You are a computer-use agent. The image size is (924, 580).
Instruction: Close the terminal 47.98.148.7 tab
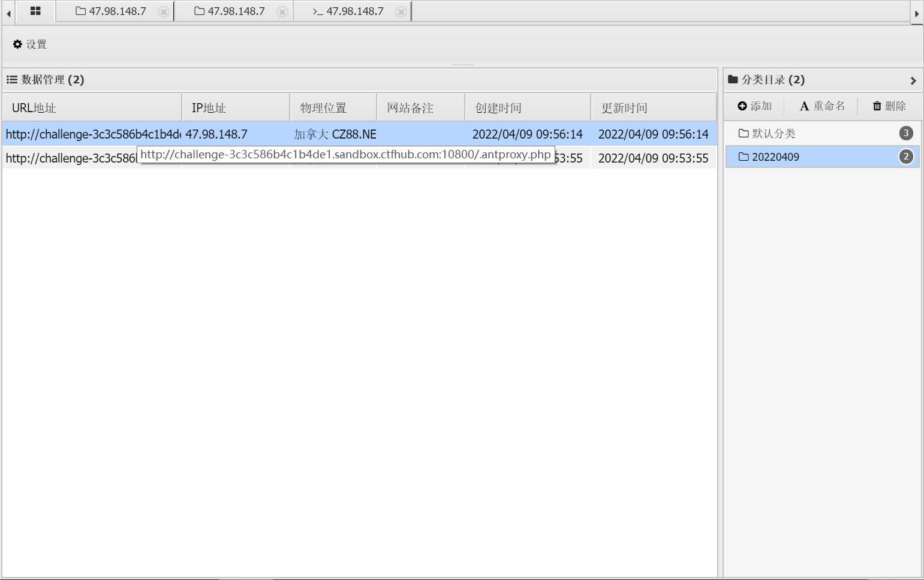(x=401, y=11)
